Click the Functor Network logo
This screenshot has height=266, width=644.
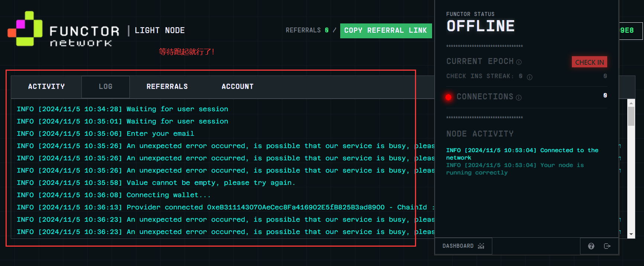(63, 29)
